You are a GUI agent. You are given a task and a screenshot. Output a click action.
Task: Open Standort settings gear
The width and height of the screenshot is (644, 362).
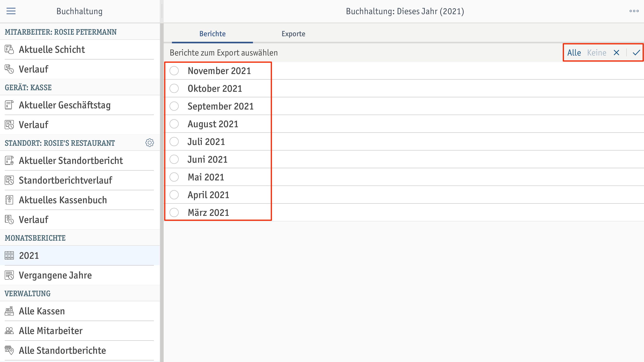click(x=149, y=143)
